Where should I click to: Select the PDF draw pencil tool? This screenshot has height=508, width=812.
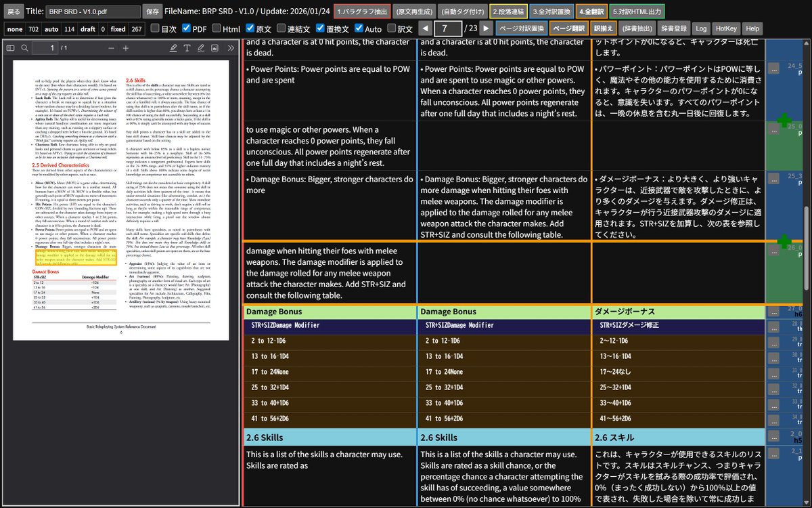[201, 48]
